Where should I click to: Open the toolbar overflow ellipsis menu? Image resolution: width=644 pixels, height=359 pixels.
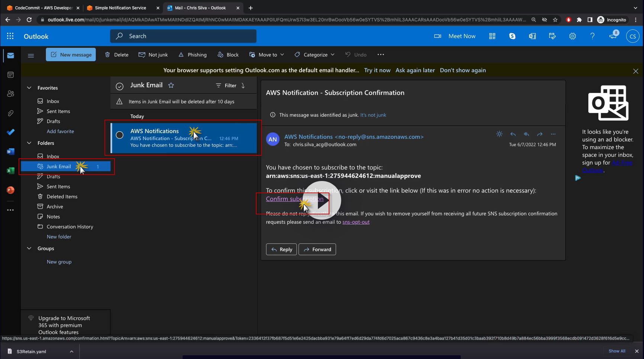pyautogui.click(x=381, y=55)
